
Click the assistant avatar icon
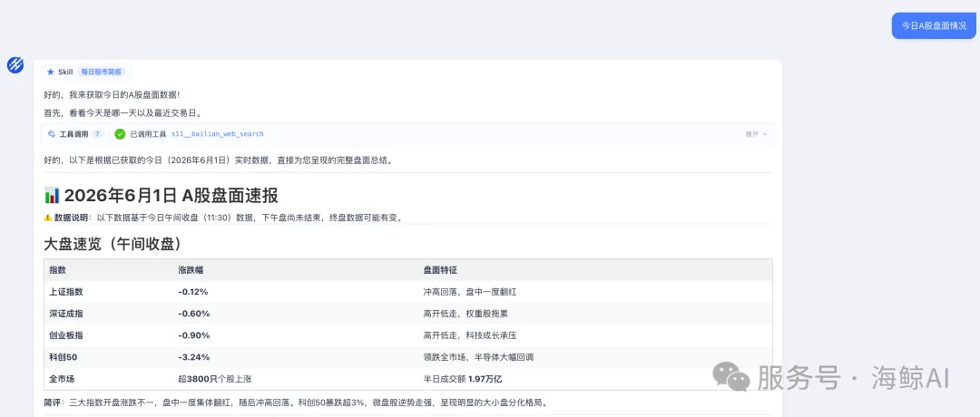click(x=15, y=64)
